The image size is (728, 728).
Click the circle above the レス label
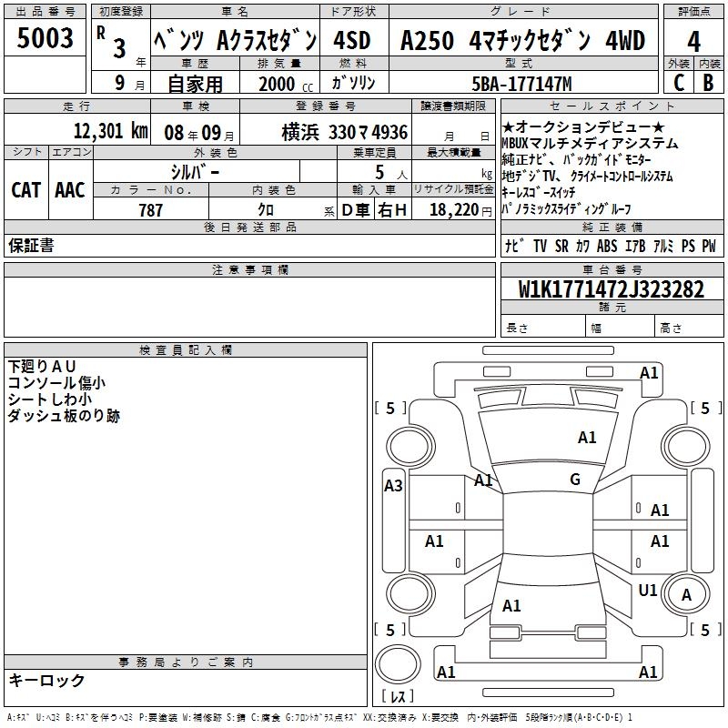tap(398, 664)
